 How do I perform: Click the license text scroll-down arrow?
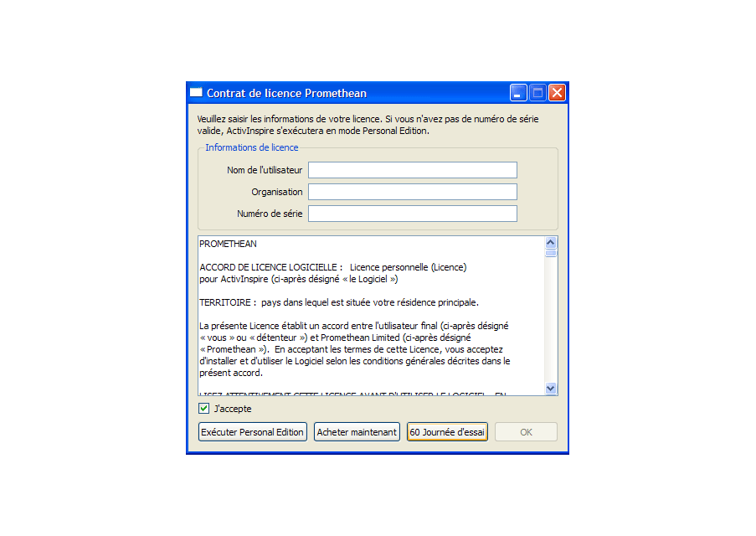pyautogui.click(x=551, y=389)
